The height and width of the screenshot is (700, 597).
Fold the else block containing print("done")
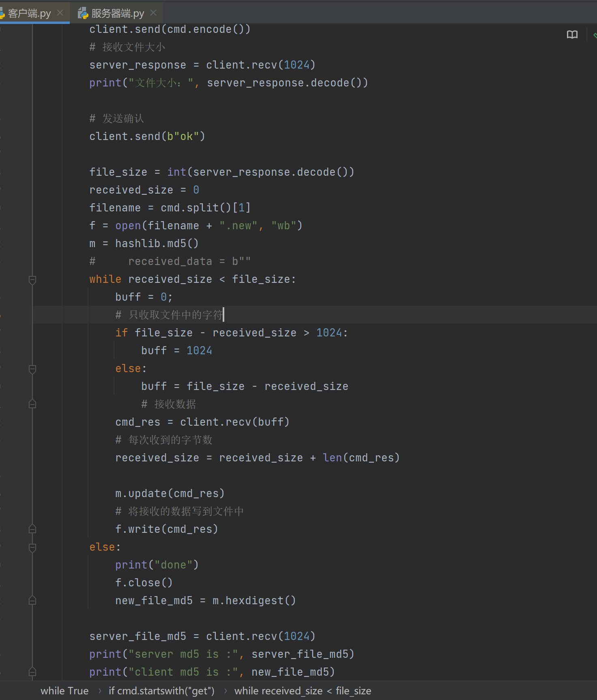click(x=32, y=547)
